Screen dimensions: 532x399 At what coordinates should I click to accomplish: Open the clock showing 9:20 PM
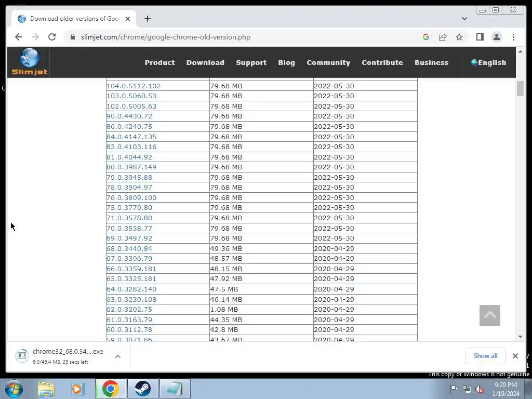pos(506,389)
